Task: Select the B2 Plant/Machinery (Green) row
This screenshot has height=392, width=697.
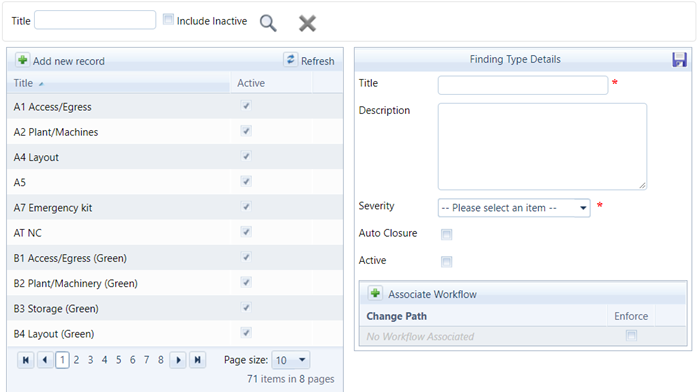Action: pos(175,283)
